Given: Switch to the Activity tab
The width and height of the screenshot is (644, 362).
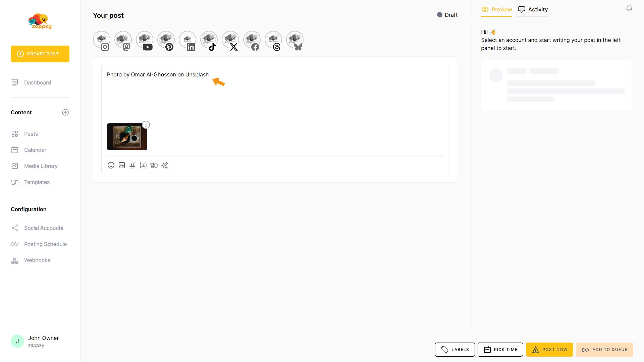Looking at the screenshot, I should pyautogui.click(x=533, y=9).
